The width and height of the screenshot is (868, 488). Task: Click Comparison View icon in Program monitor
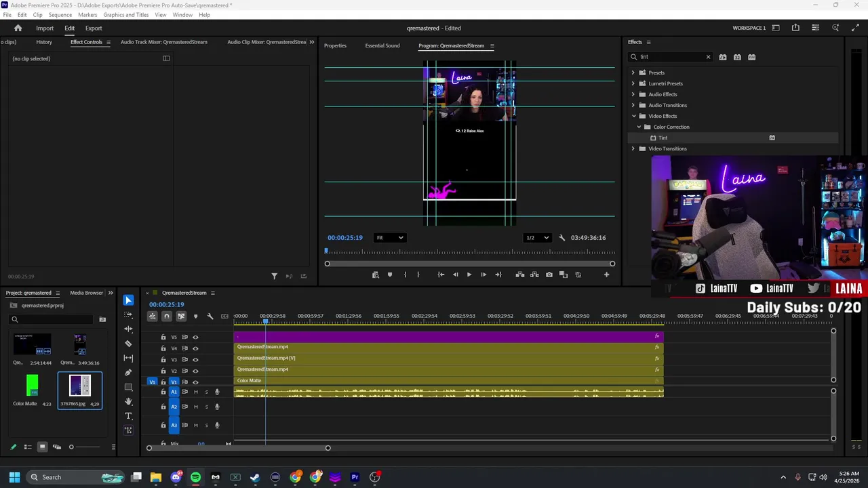pyautogui.click(x=564, y=274)
